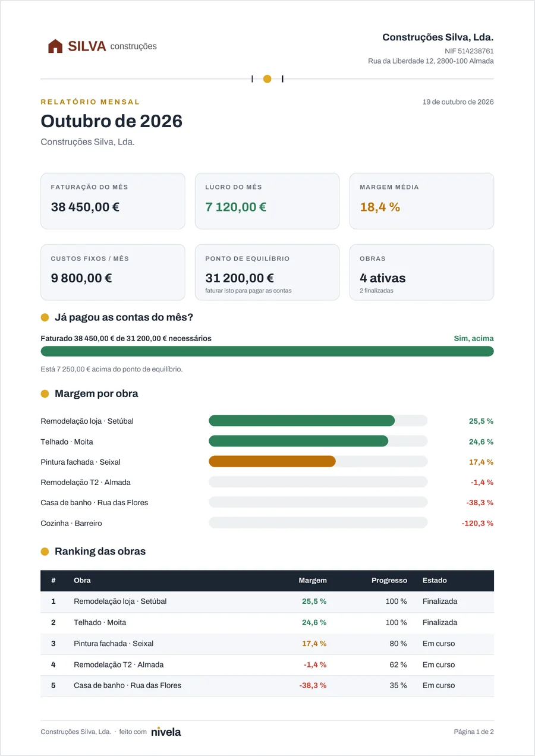Viewport: 535px width, 756px height.
Task: Click yellow dot beside 'Já pagou as contas do mês?'
Action: pyautogui.click(x=45, y=317)
